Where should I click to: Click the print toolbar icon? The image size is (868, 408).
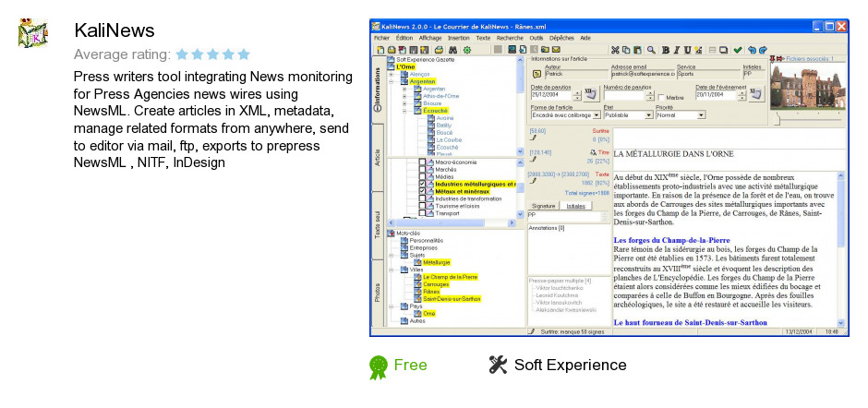tap(439, 50)
